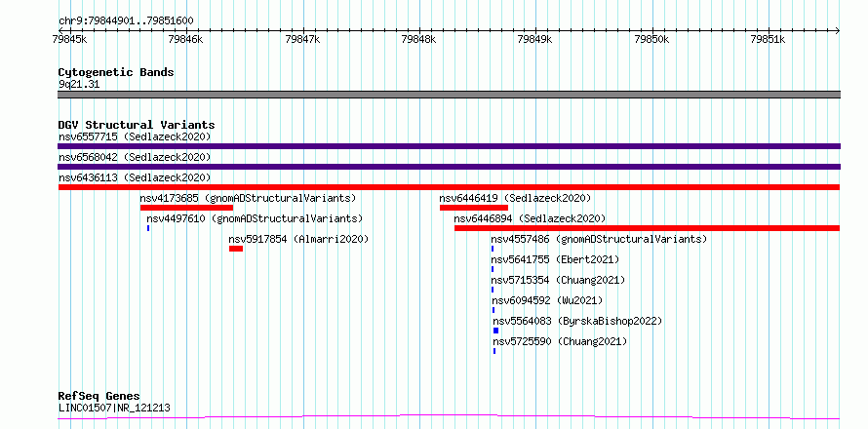Click the DGV Structural Variants track title
Viewport: 868px width, 429px height.
(137, 125)
